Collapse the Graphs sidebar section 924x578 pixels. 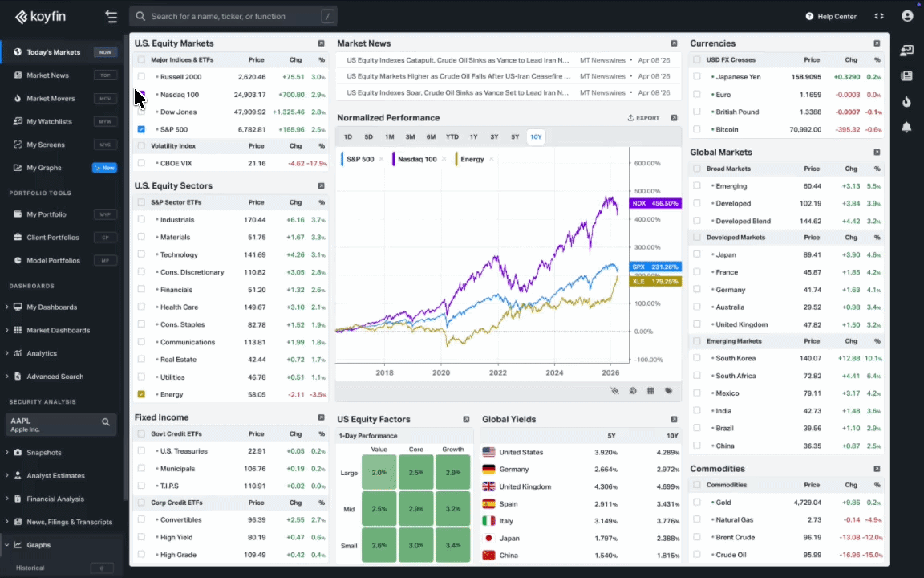(x=7, y=545)
